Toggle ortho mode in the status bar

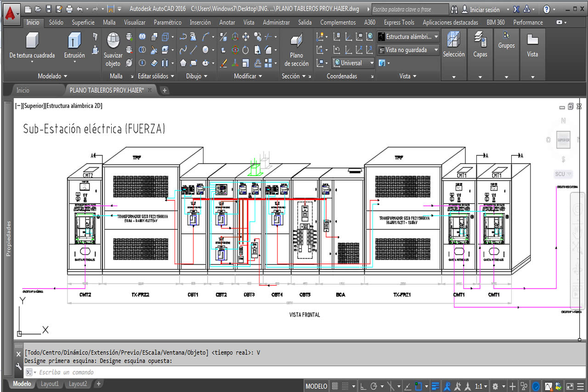(363, 386)
